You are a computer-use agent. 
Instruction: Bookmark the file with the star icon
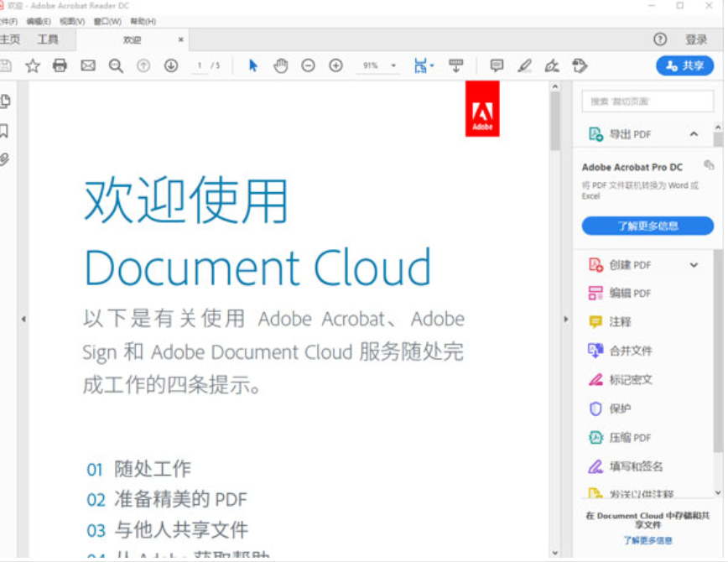[33, 65]
